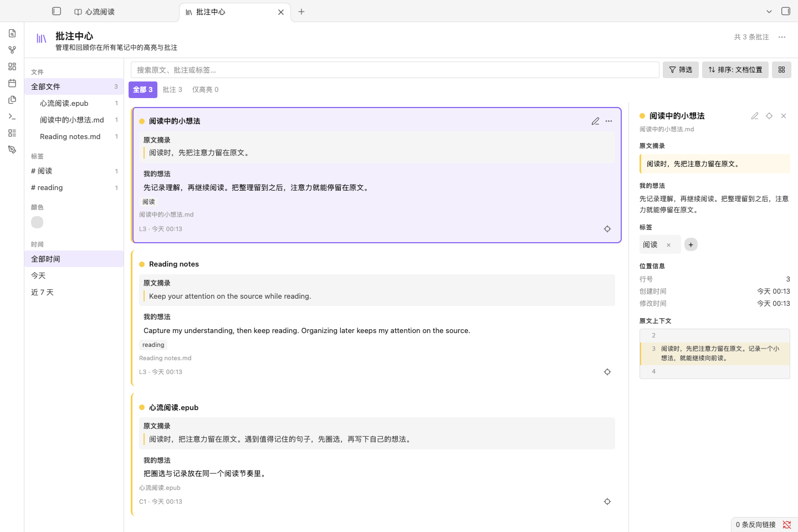Click edit pencil in detail panel
798x532 pixels.
pyautogui.click(x=755, y=116)
